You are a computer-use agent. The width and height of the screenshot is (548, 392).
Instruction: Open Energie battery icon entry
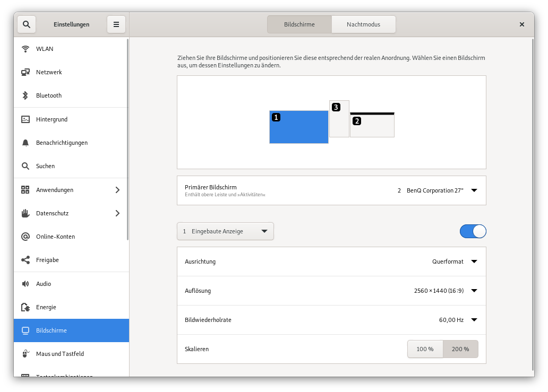point(25,307)
